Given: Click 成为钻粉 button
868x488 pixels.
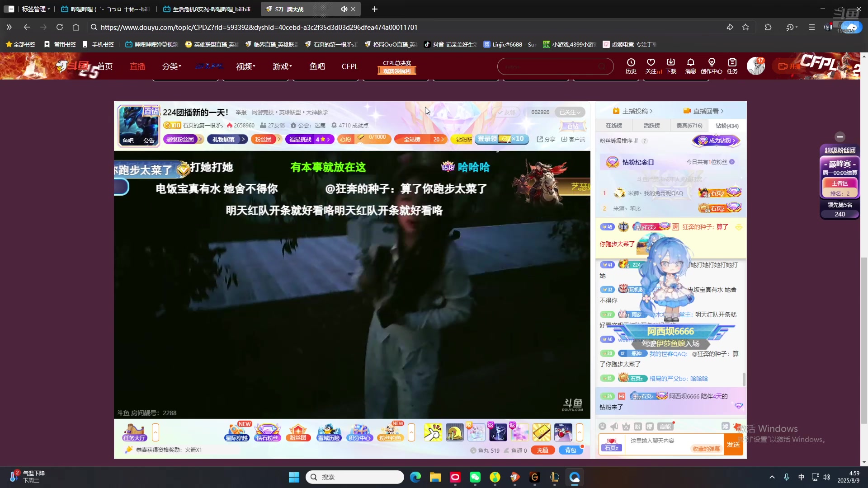Looking at the screenshot, I should coord(716,141).
